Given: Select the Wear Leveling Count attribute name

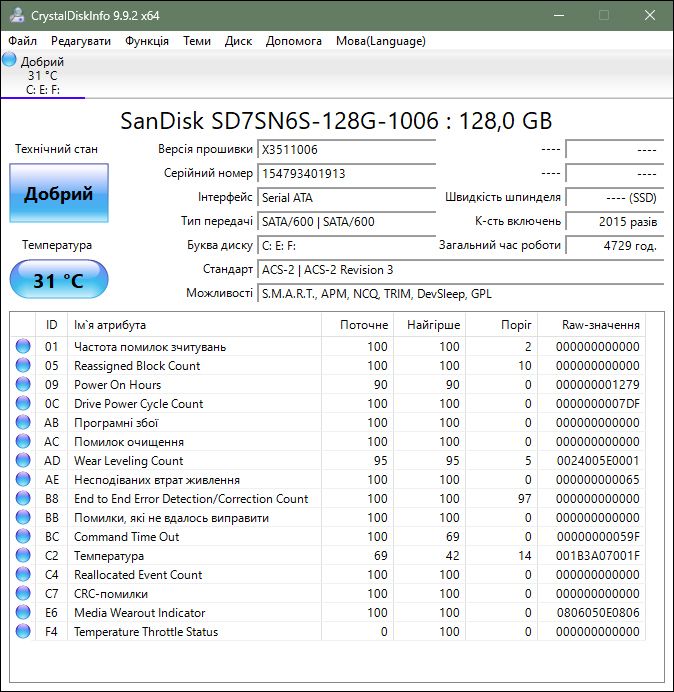Looking at the screenshot, I should coord(128,461).
